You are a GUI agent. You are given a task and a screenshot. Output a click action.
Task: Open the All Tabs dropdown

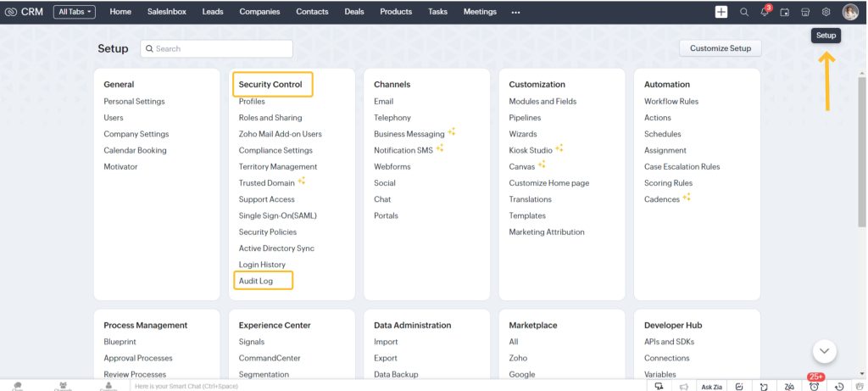pos(75,12)
